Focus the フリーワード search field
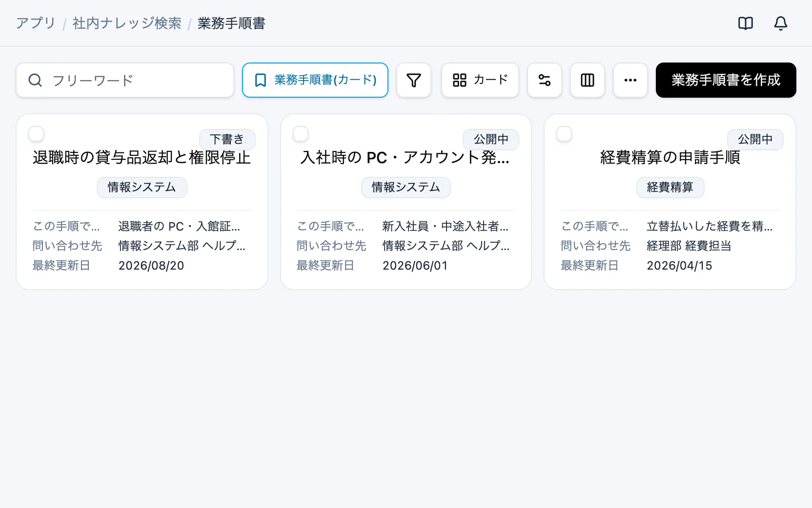The width and height of the screenshot is (812, 508). tap(125, 80)
